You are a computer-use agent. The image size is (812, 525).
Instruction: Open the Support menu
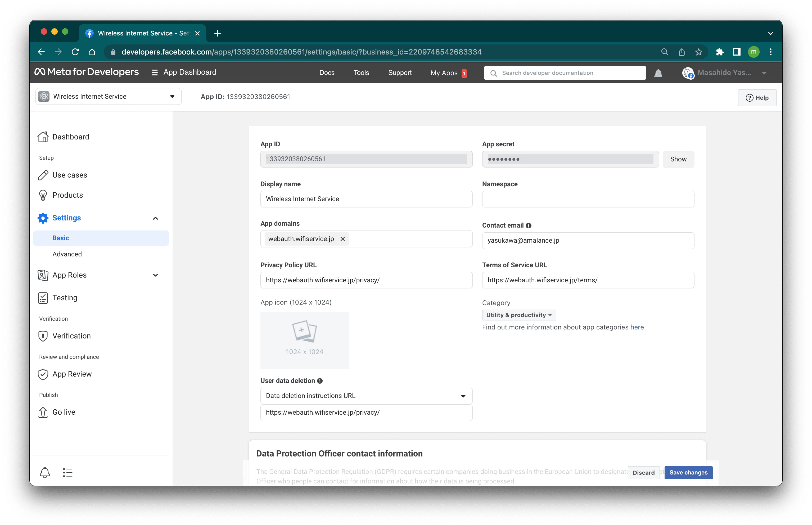[x=400, y=73]
